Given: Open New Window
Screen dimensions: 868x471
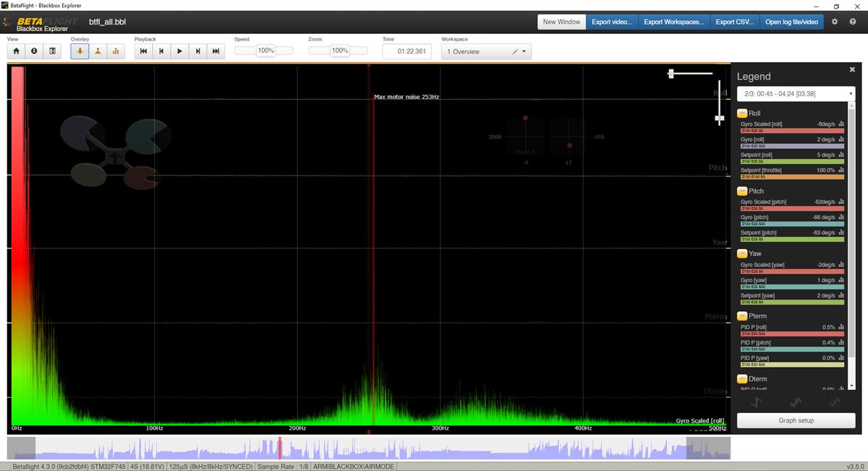Looking at the screenshot, I should (561, 22).
